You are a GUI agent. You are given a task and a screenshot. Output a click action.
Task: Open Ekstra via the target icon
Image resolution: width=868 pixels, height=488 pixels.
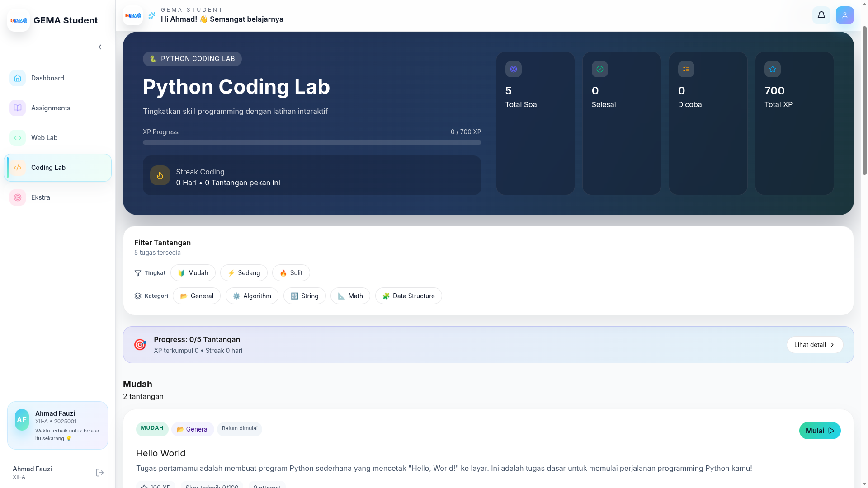click(17, 197)
